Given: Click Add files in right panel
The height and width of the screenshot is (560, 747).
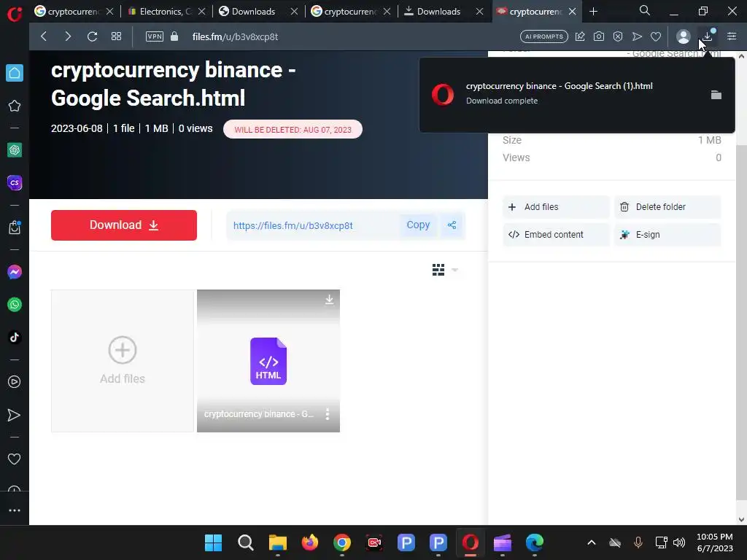Looking at the screenshot, I should coord(556,207).
